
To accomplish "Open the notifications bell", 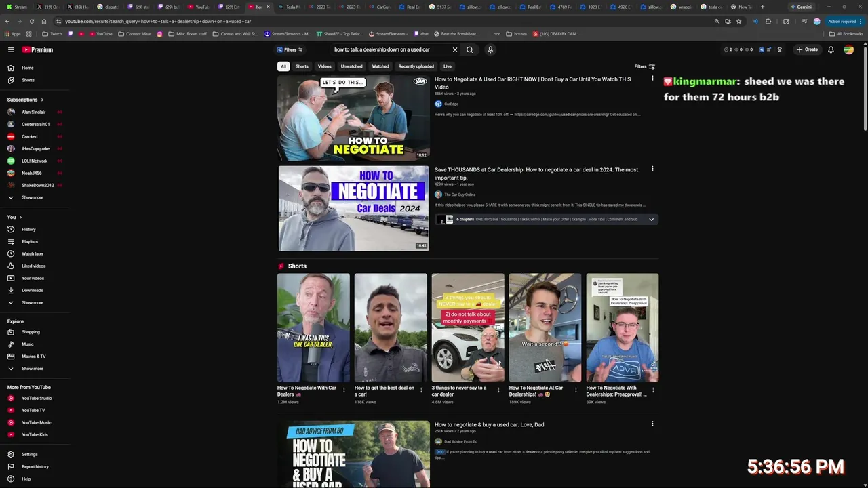I will (x=831, y=49).
